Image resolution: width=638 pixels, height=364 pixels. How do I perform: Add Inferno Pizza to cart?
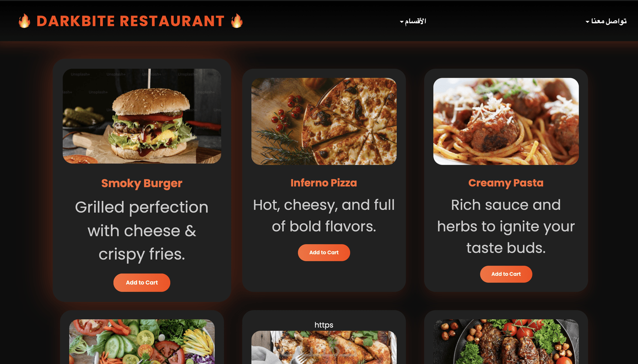[x=324, y=253]
